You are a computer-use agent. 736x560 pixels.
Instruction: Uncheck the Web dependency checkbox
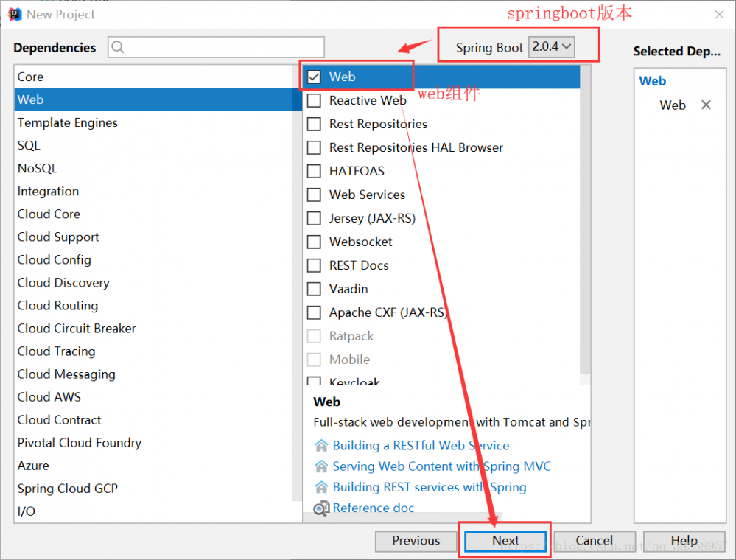click(314, 77)
